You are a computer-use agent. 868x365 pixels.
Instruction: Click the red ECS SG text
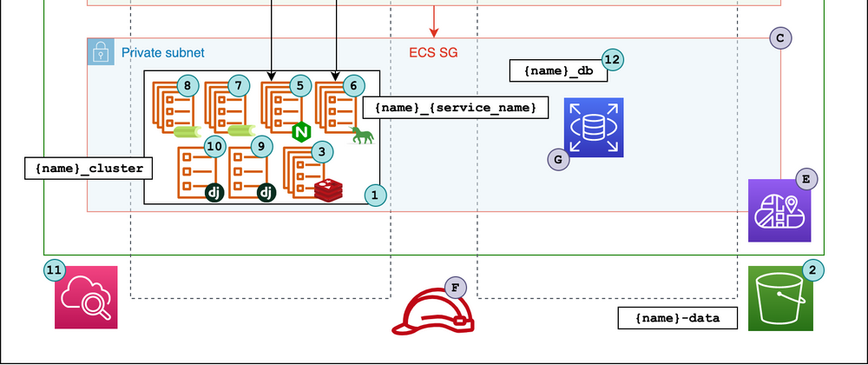(433, 53)
